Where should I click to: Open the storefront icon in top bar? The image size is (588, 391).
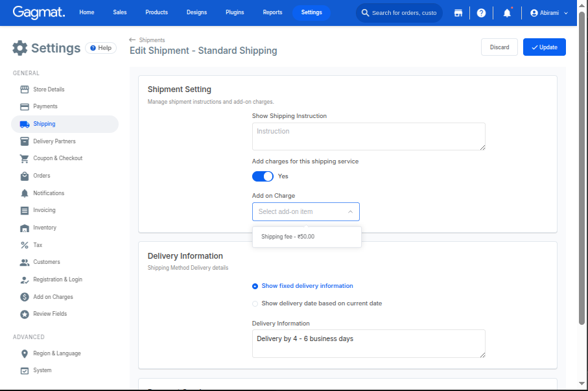458,13
